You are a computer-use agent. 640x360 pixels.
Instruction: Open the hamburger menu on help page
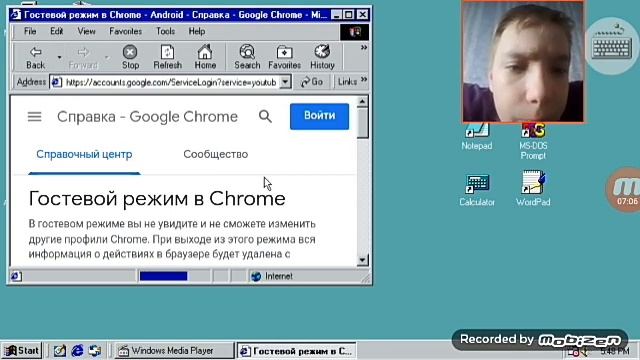[34, 117]
